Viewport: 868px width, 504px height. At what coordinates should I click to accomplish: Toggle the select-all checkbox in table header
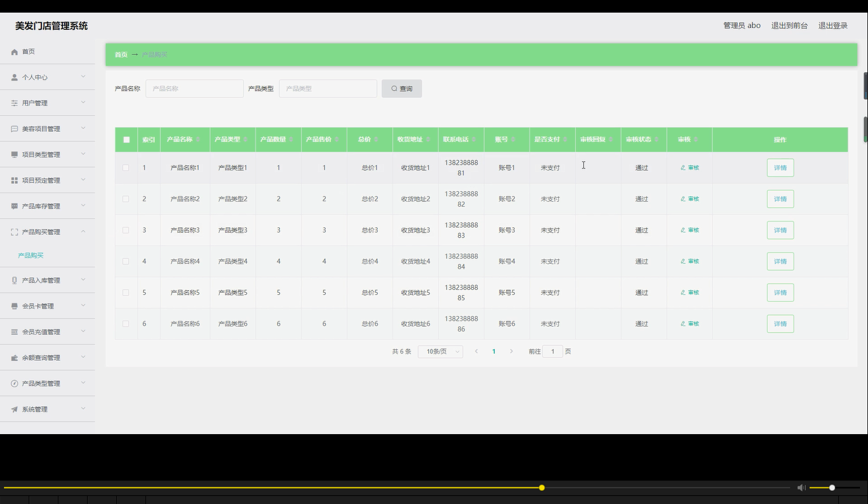point(127,140)
